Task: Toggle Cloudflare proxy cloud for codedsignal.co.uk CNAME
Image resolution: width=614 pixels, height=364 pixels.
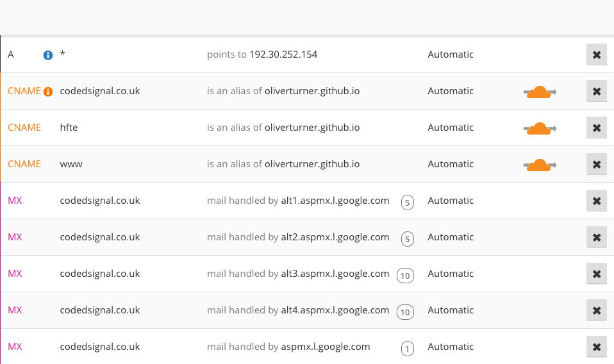Action: [x=540, y=92]
